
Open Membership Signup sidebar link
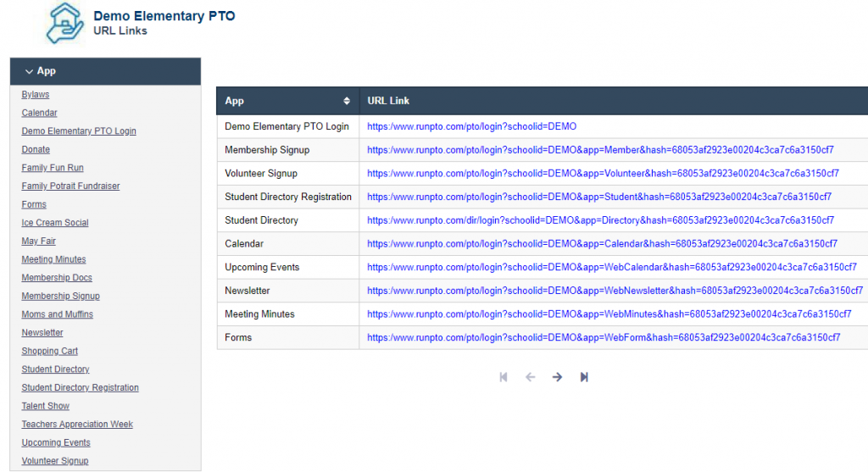[x=60, y=296]
